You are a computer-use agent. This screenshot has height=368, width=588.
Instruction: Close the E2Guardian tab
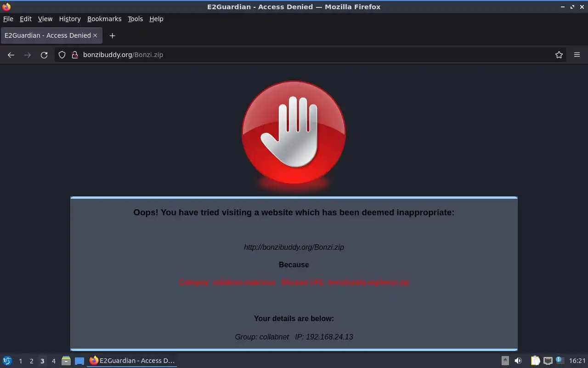tap(95, 35)
